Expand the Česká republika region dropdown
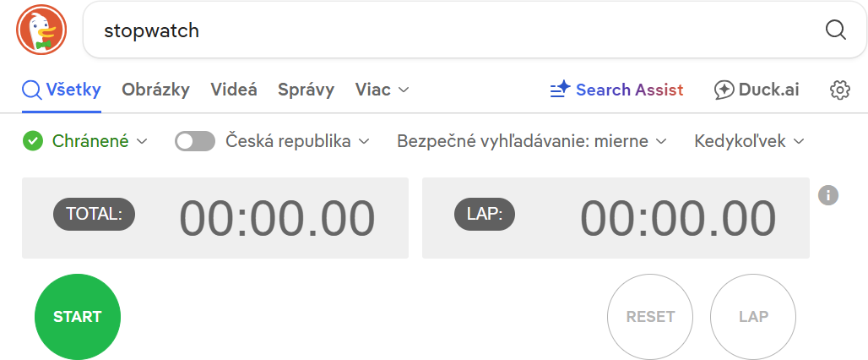Viewport: 868px width, 360px height. click(x=297, y=141)
